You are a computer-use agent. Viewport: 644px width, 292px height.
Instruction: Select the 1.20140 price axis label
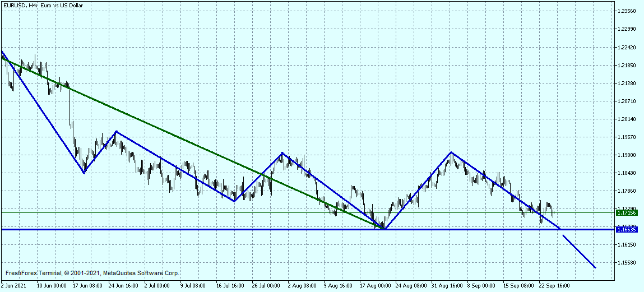tap(627, 119)
